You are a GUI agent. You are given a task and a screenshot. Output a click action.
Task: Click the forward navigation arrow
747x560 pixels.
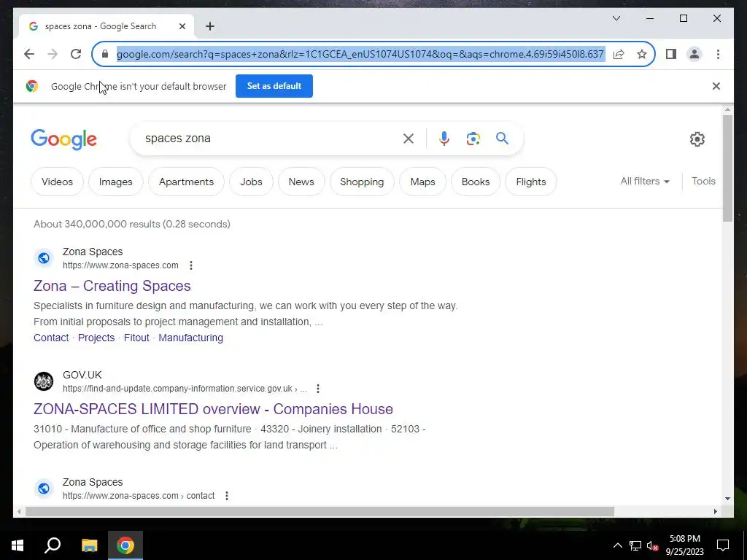pos(53,54)
